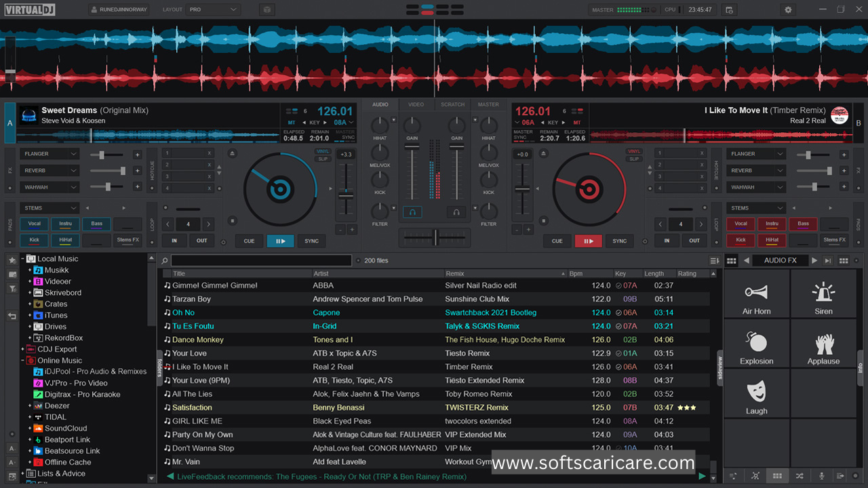
Task: Open left deck REVERB effect dropdown
Action: [x=50, y=171]
